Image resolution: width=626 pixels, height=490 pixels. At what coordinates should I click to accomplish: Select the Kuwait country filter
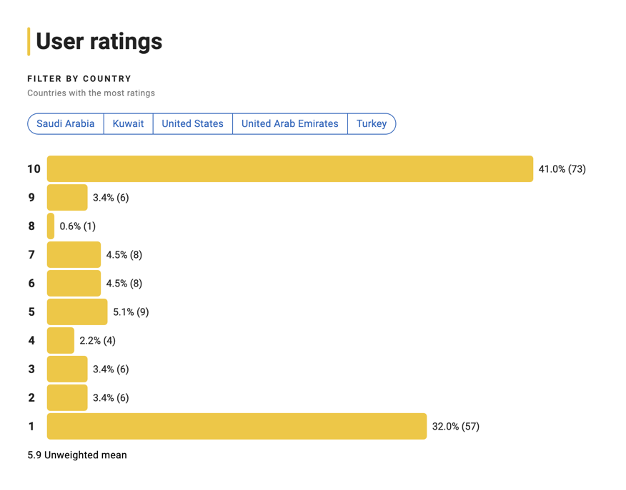point(128,124)
